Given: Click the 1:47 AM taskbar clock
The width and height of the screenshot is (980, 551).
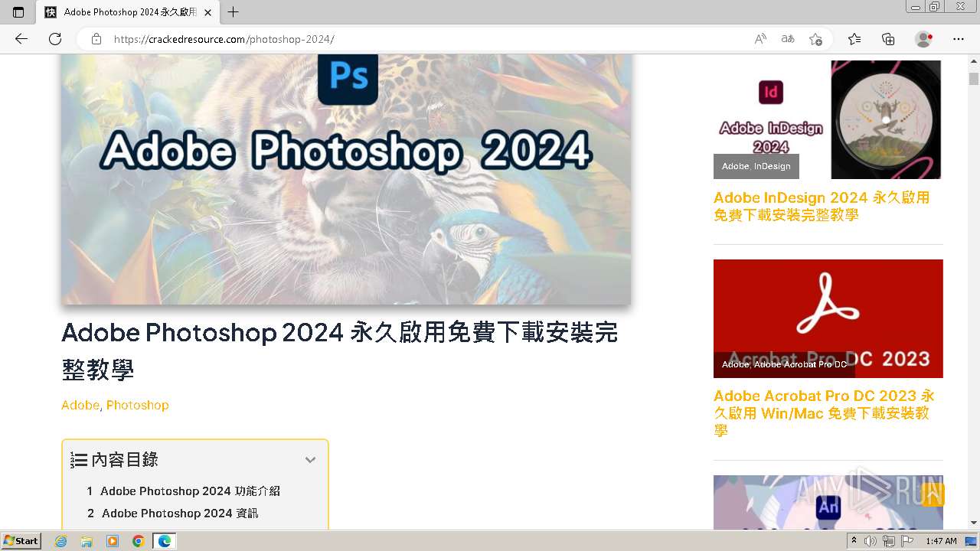Looking at the screenshot, I should (941, 541).
